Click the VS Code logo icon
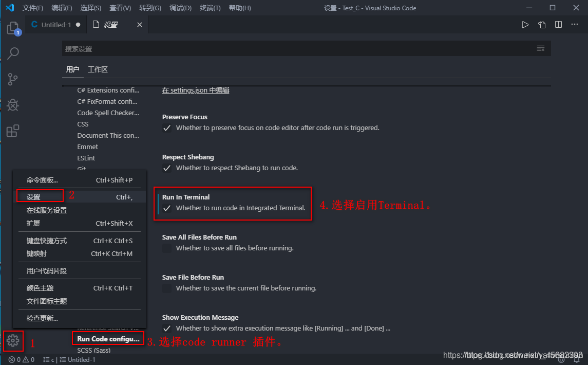This screenshot has width=588, height=365. 10,8
